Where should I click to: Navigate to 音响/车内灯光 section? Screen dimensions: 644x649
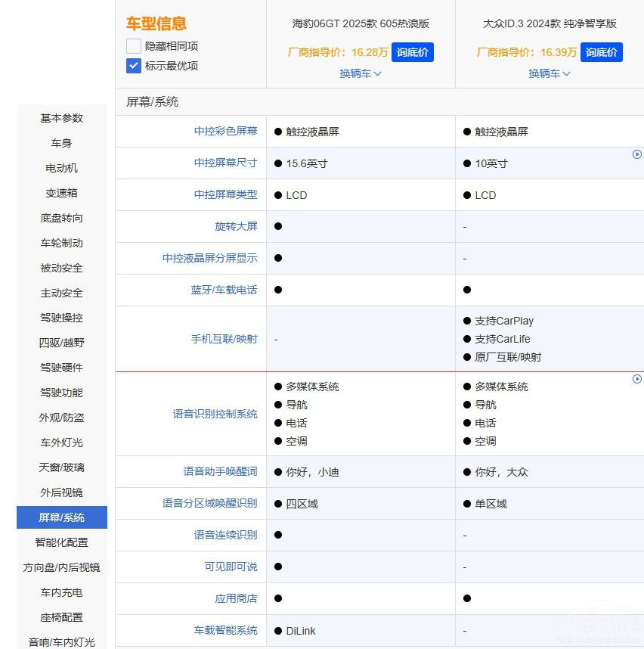point(62,642)
